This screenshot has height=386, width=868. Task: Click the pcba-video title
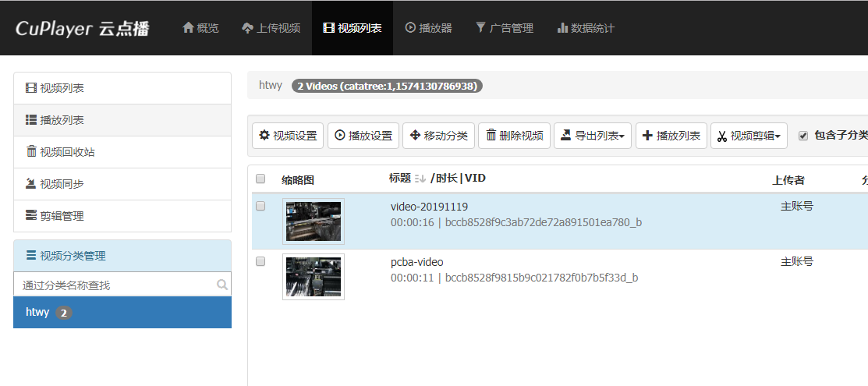coord(416,262)
